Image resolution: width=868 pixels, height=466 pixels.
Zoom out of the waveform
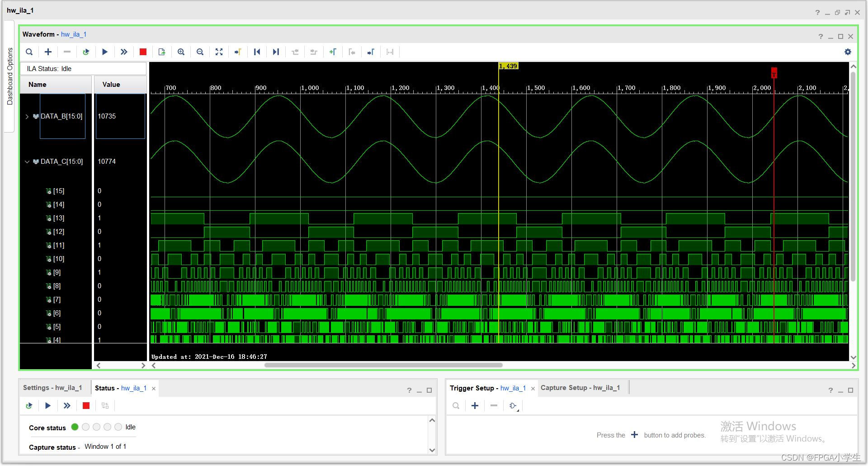click(x=200, y=52)
